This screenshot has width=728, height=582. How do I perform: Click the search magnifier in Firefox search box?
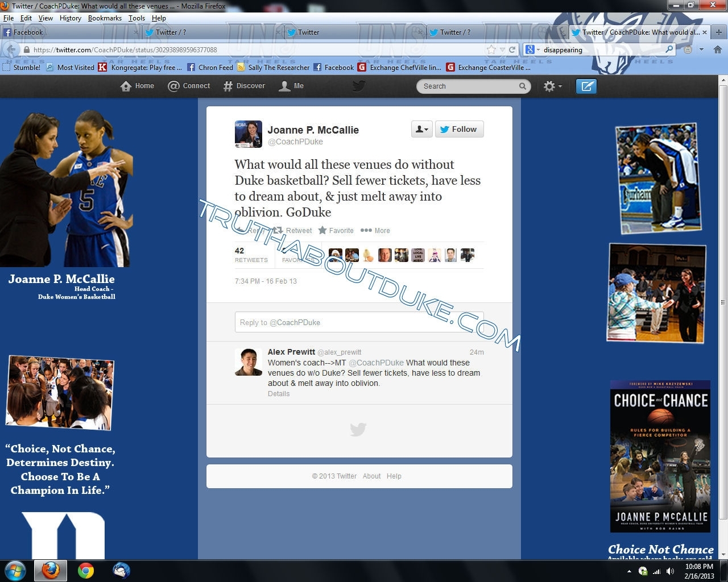tap(669, 49)
